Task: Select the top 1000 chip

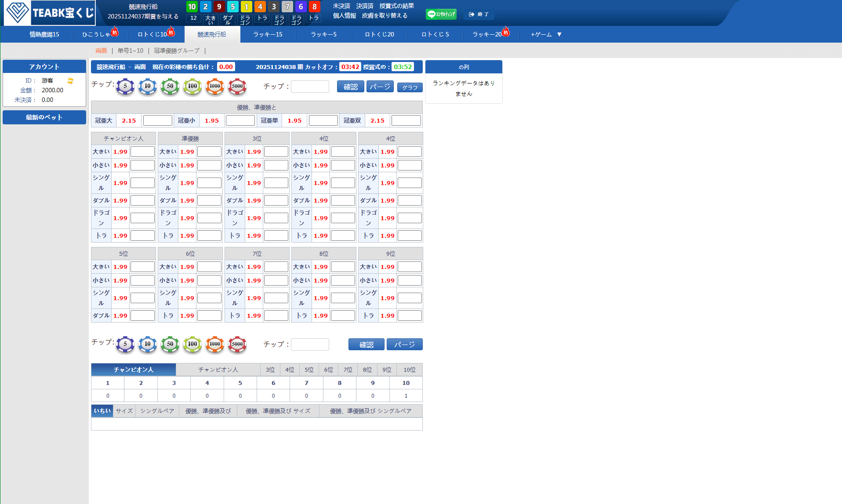Action: tap(215, 87)
